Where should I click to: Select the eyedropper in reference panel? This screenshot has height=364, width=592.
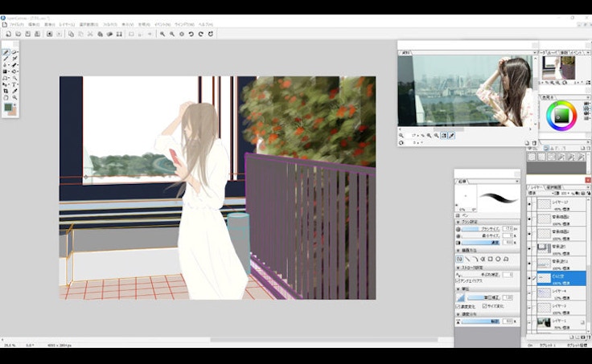[451, 136]
